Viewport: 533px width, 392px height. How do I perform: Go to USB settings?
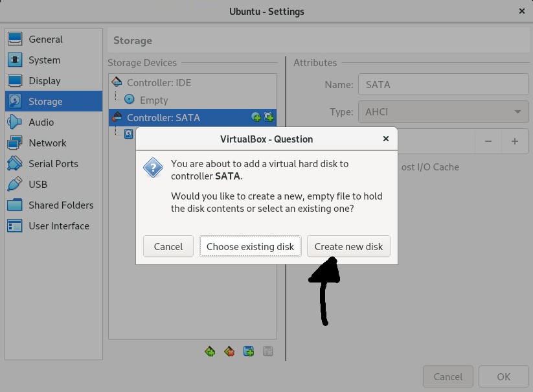[x=54, y=184]
